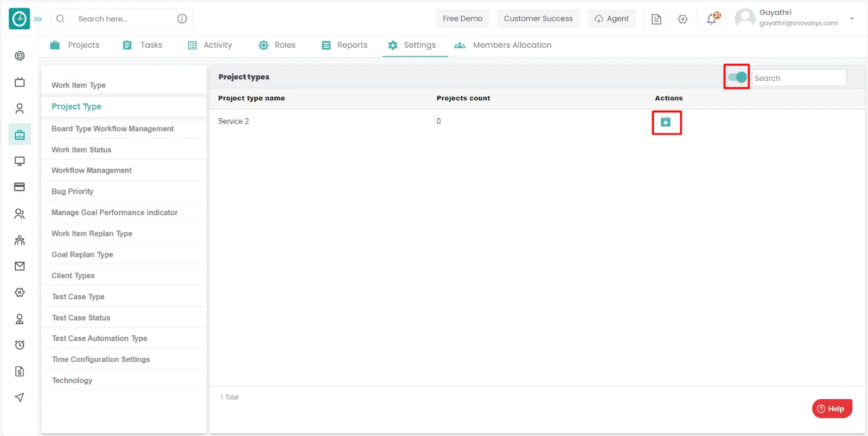Open the user profile dropdown arrow

(x=852, y=18)
